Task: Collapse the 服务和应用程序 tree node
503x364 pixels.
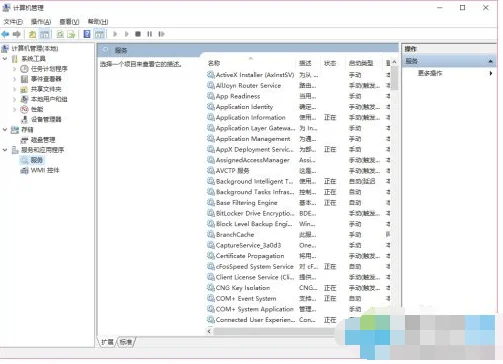Action: click(x=5, y=150)
